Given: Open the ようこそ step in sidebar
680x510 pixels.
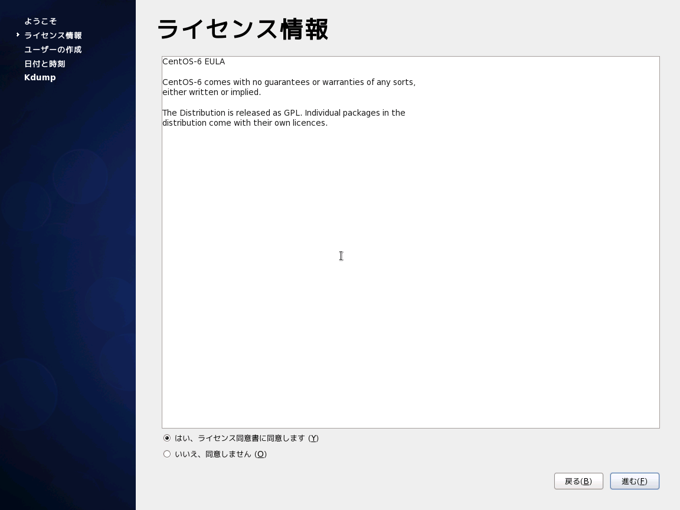Looking at the screenshot, I should (40, 21).
